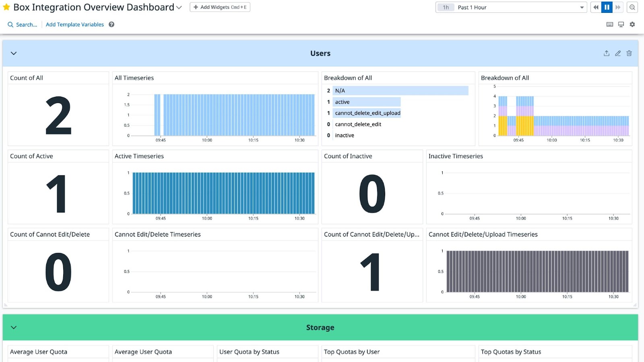
Task: Collapse the Users group
Action: [14, 53]
